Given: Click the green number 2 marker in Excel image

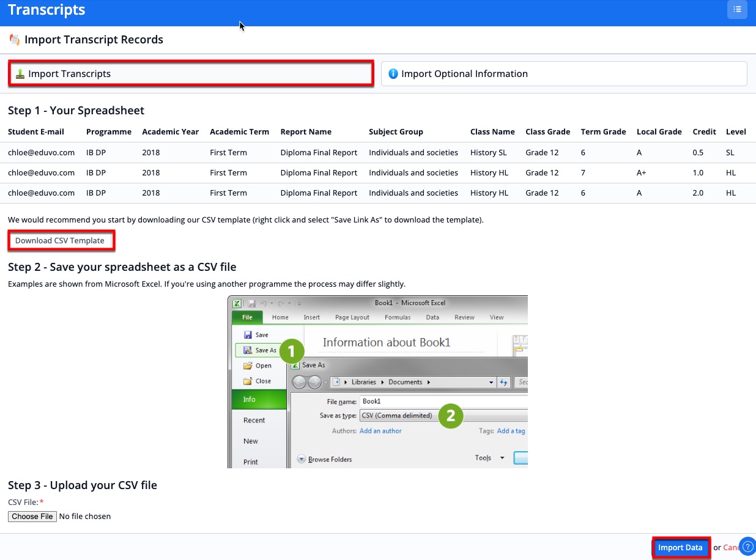Looking at the screenshot, I should point(451,416).
